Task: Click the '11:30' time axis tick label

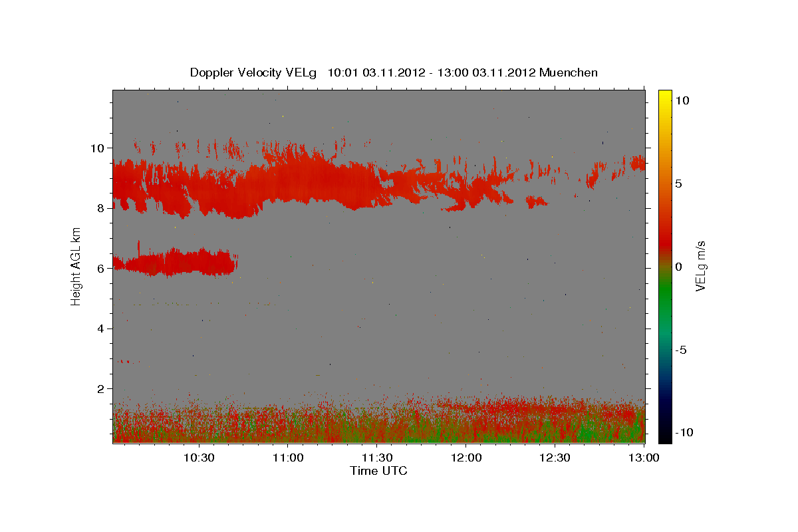Action: point(377,458)
